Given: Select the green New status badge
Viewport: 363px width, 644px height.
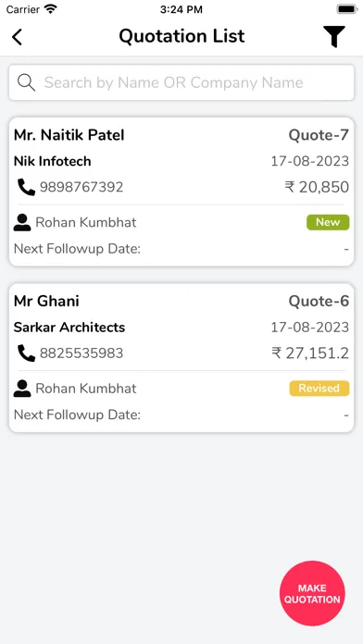Looking at the screenshot, I should [328, 222].
